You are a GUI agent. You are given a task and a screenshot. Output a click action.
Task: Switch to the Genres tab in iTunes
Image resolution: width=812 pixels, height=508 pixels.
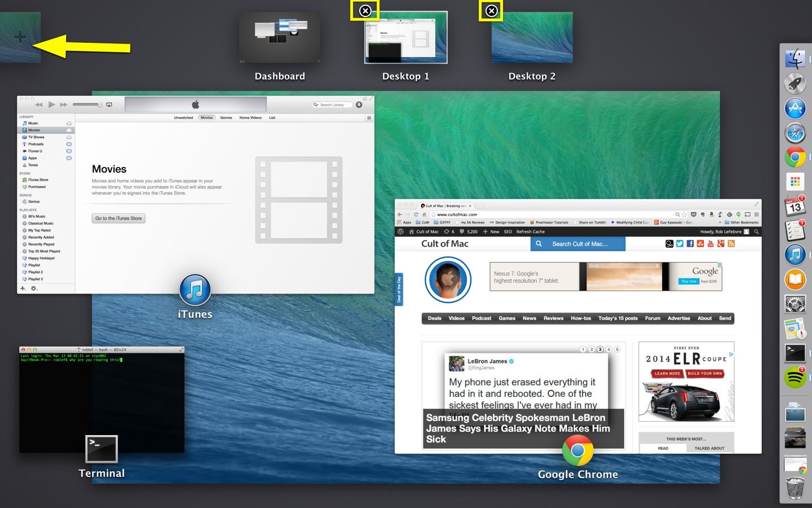pyautogui.click(x=226, y=118)
